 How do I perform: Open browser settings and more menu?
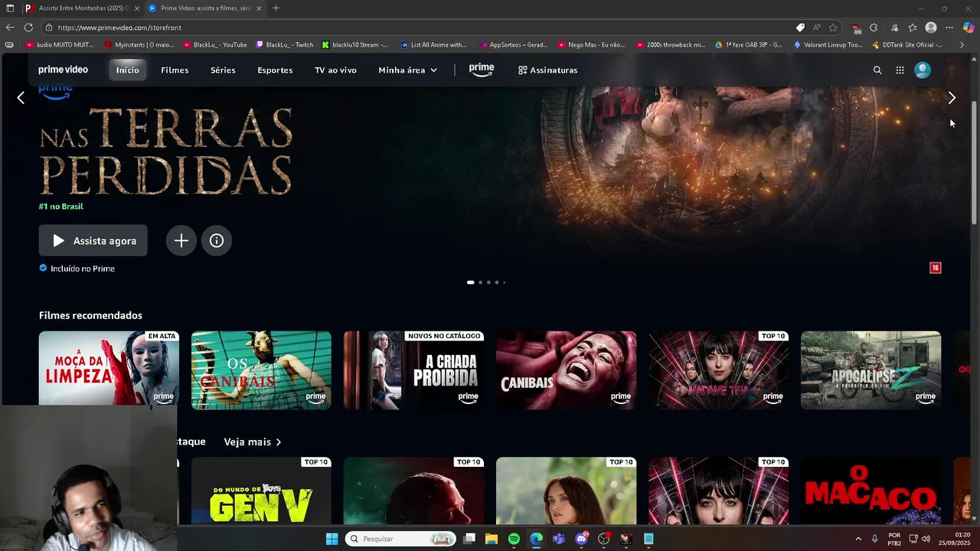(949, 28)
